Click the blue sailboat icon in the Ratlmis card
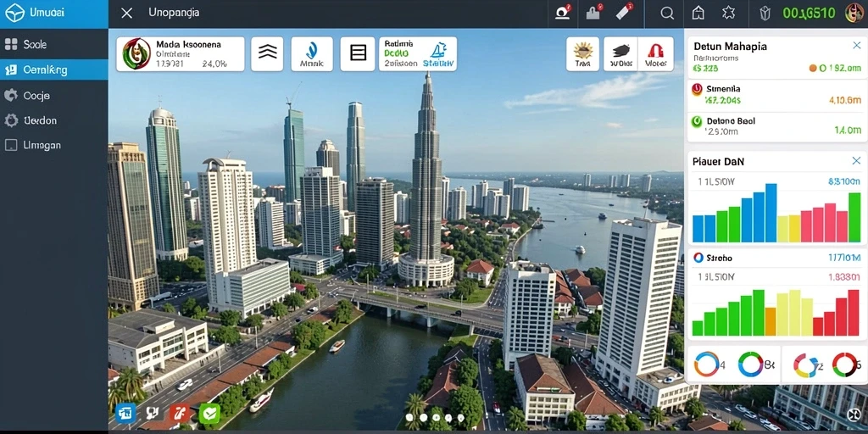868x434 pixels. tap(438, 50)
